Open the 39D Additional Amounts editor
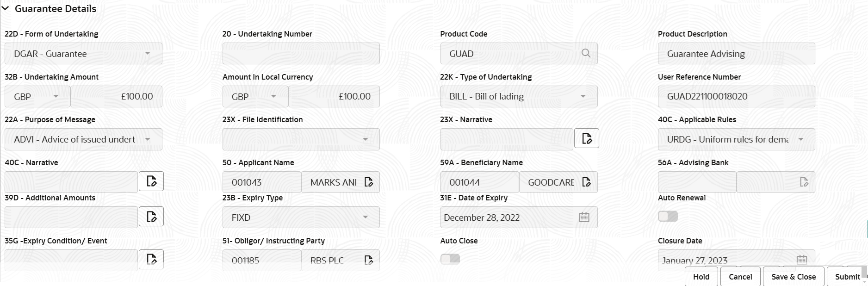Image resolution: width=868 pixels, height=286 pixels. (152, 216)
